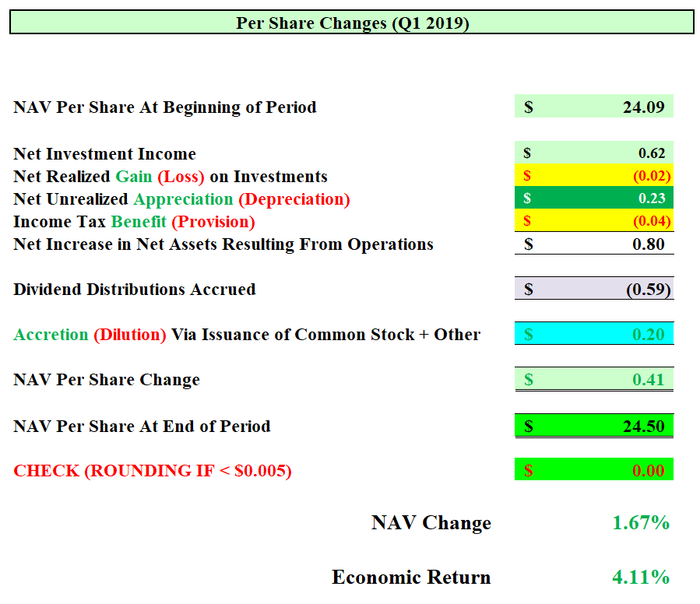700x604 pixels.
Task: Select the 0.00 check value cell
Action: (594, 469)
